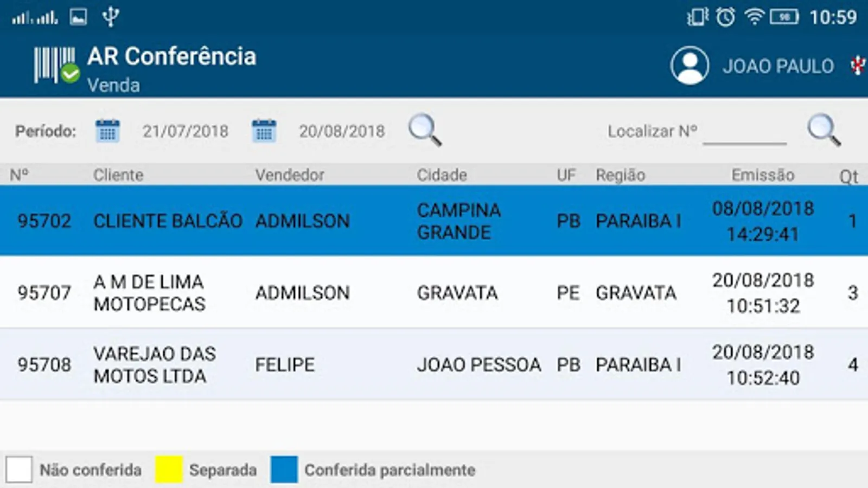868x488 pixels.
Task: Search orders by period magnifier
Action: (x=425, y=130)
